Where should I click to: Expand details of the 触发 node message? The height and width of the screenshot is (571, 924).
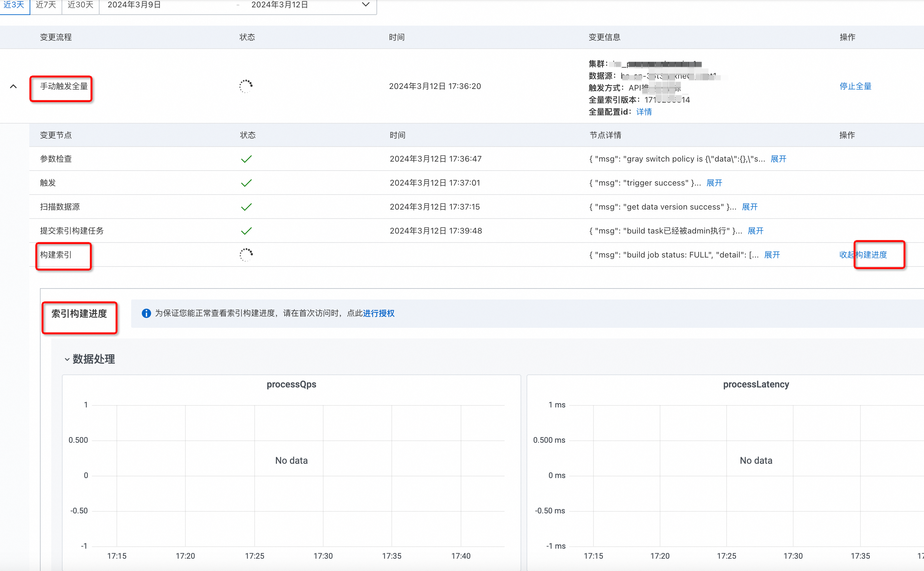pyautogui.click(x=714, y=183)
